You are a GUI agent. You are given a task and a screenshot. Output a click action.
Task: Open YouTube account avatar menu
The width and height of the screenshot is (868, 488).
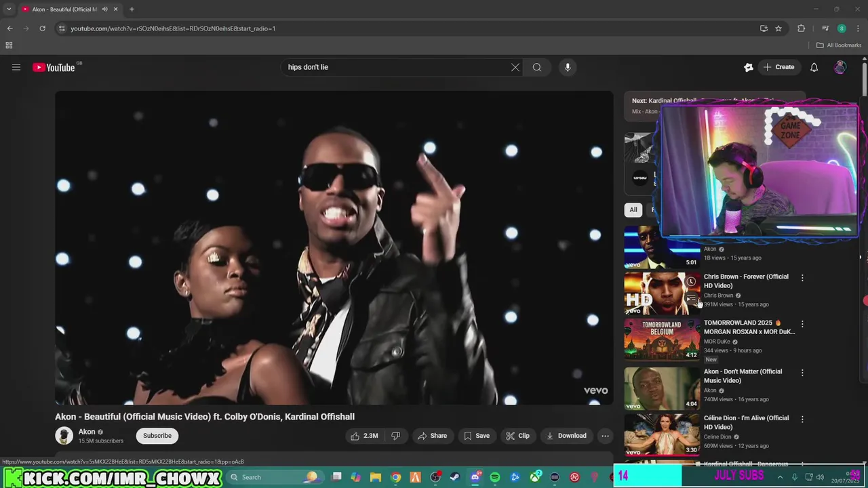point(840,67)
